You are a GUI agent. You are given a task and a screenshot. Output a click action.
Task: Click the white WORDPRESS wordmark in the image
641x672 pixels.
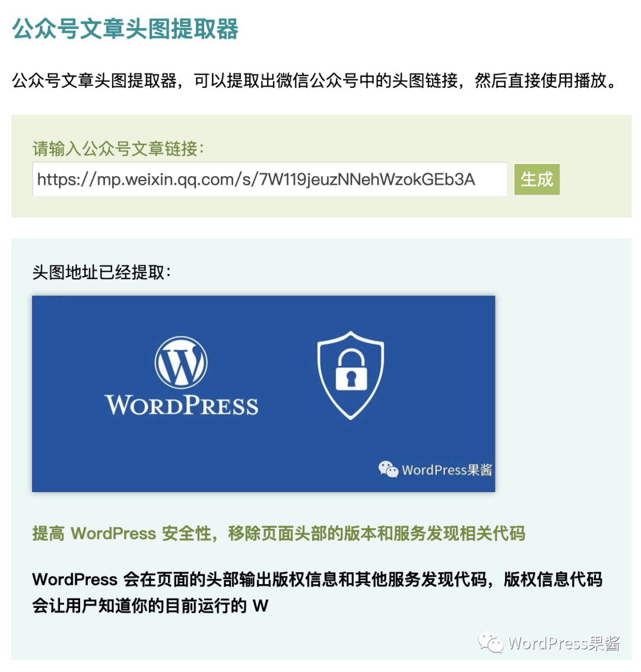[182, 405]
